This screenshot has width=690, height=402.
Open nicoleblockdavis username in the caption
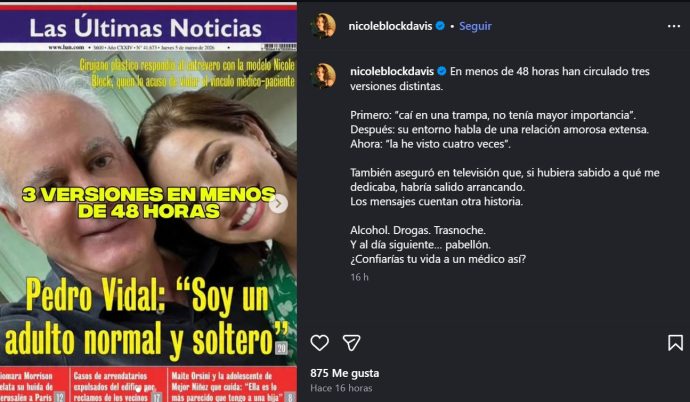pos(392,71)
